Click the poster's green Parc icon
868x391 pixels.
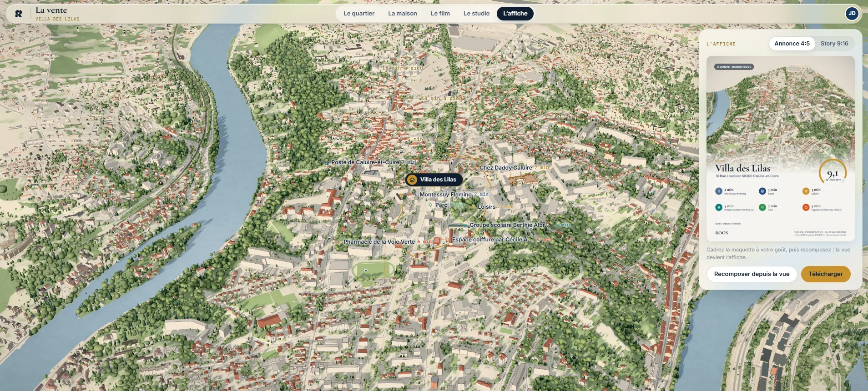[762, 207]
